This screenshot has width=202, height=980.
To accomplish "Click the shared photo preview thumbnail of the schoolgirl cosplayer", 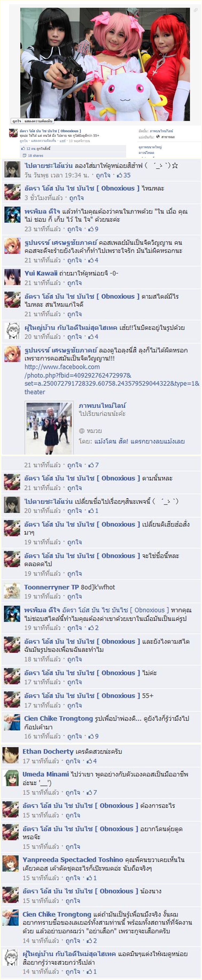I will tap(49, 428).
